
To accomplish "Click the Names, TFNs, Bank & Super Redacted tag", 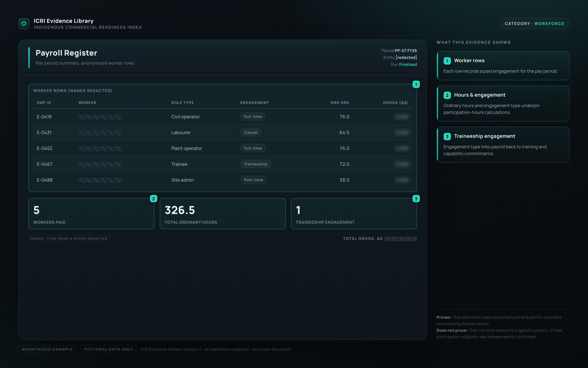I will click(69, 238).
